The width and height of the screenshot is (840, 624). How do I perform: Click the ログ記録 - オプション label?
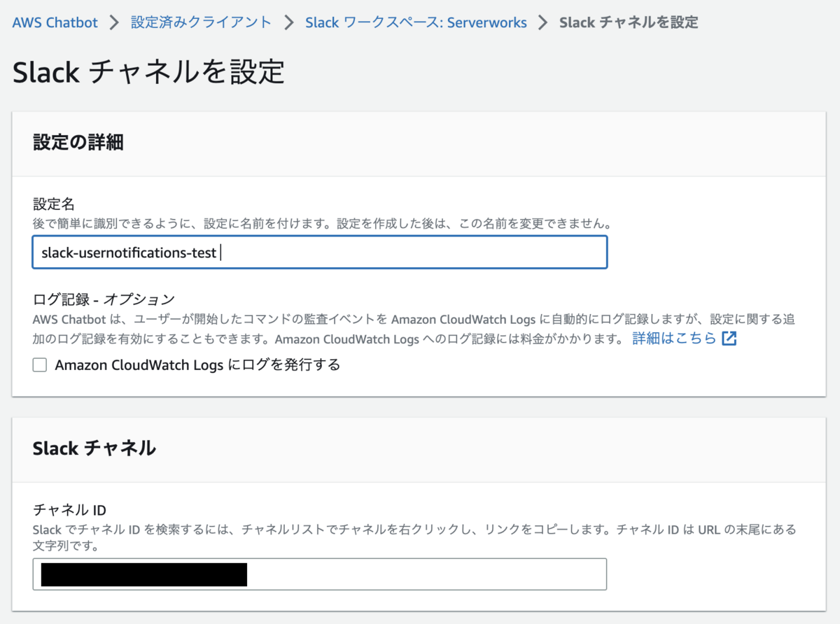(x=104, y=299)
